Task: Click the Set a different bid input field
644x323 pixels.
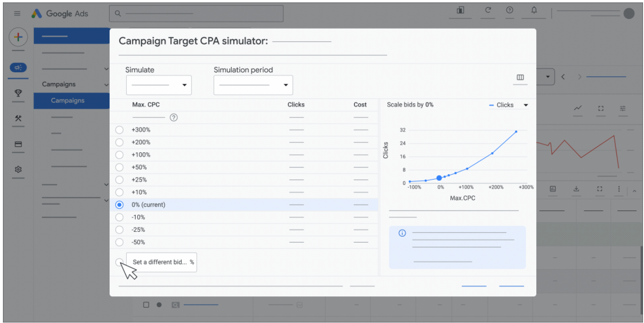Action: pos(160,262)
